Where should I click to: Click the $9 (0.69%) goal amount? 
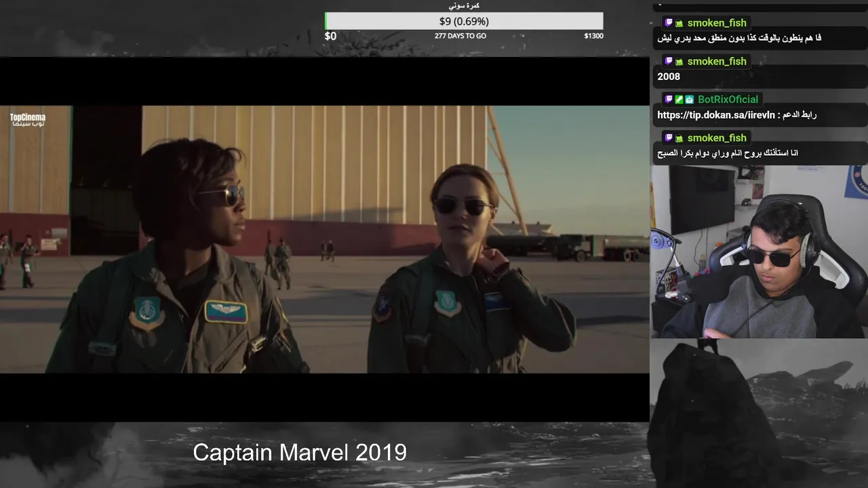(x=464, y=22)
